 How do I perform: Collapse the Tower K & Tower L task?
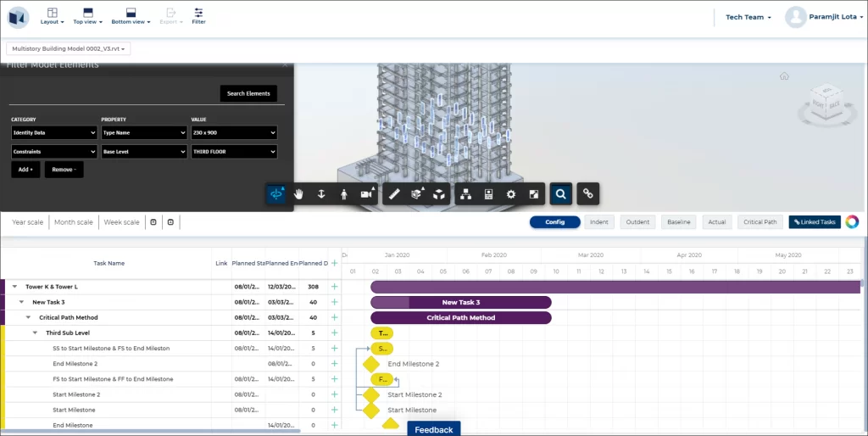click(x=14, y=287)
